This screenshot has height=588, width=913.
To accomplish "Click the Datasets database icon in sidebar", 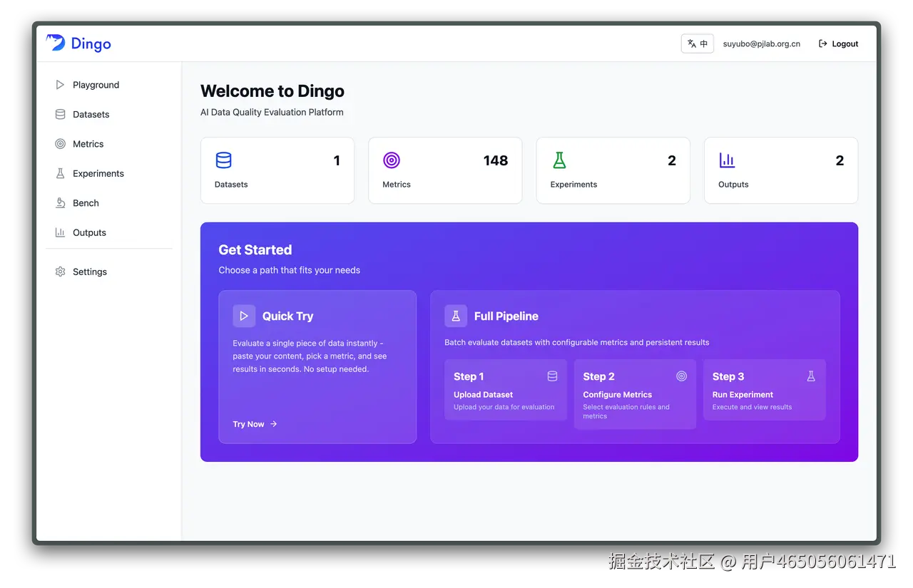I will [x=60, y=114].
